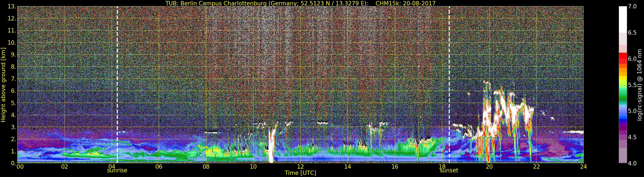Click the chart title mentioning Berlin Campus Charlottenburg
This screenshot has width=644, height=177.
pyautogui.click(x=300, y=3)
